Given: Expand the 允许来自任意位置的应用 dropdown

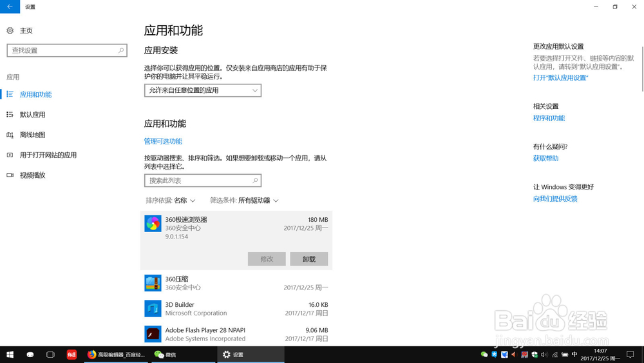Looking at the screenshot, I should 202,90.
